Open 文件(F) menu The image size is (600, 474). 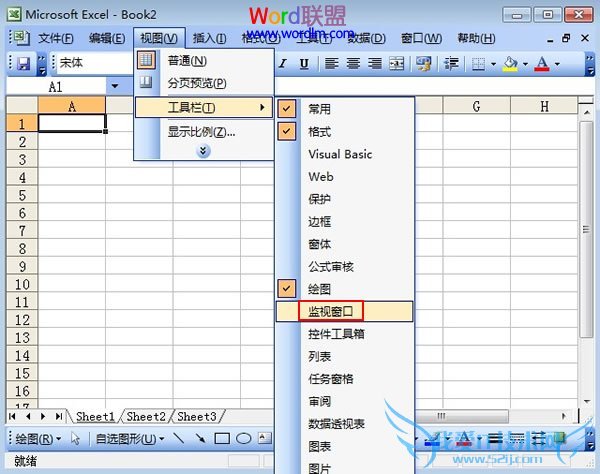click(56, 38)
